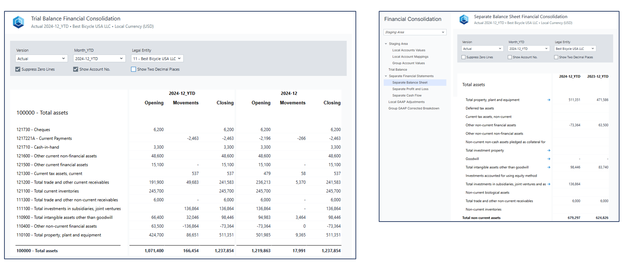The width and height of the screenshot is (644, 277).
Task: Click 121200 - Total trade and other current receivables
Action: click(63, 183)
